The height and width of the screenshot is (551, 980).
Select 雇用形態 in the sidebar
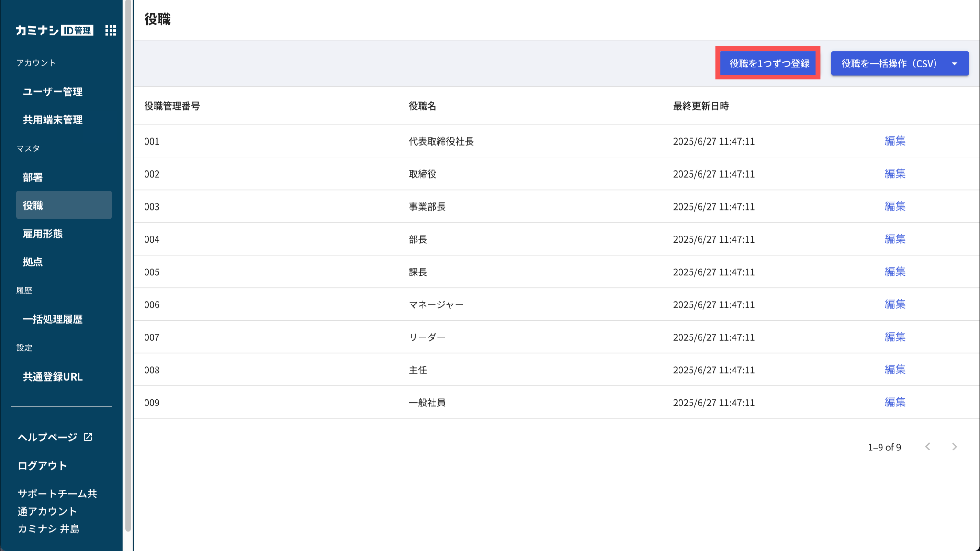pyautogui.click(x=43, y=234)
